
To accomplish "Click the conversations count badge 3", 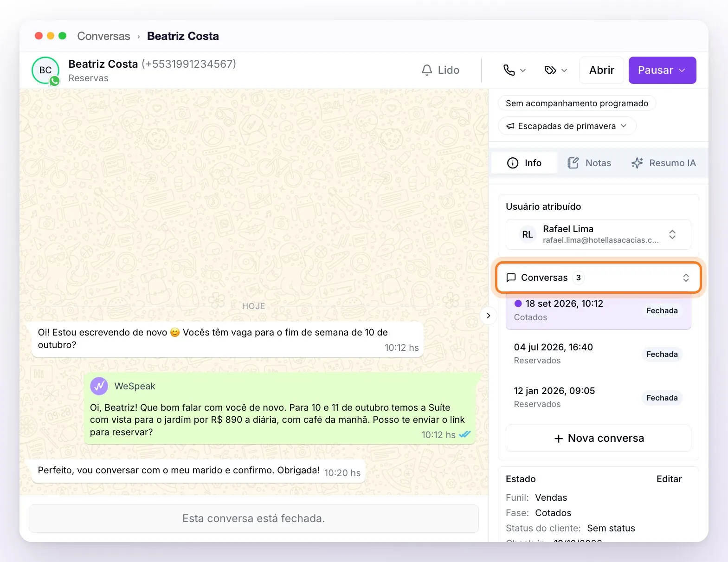I will pos(578,278).
